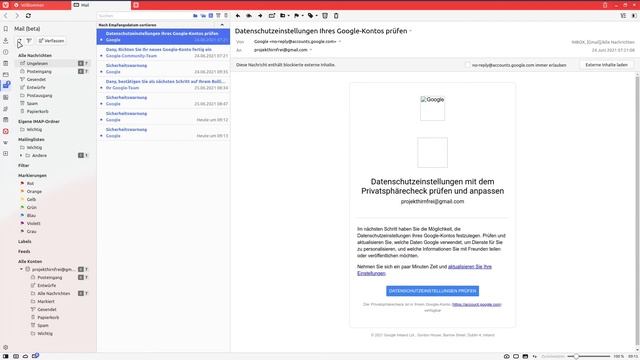The image size is (640, 360).
Task: Click the add web panel plus icon
Action: (5, 153)
